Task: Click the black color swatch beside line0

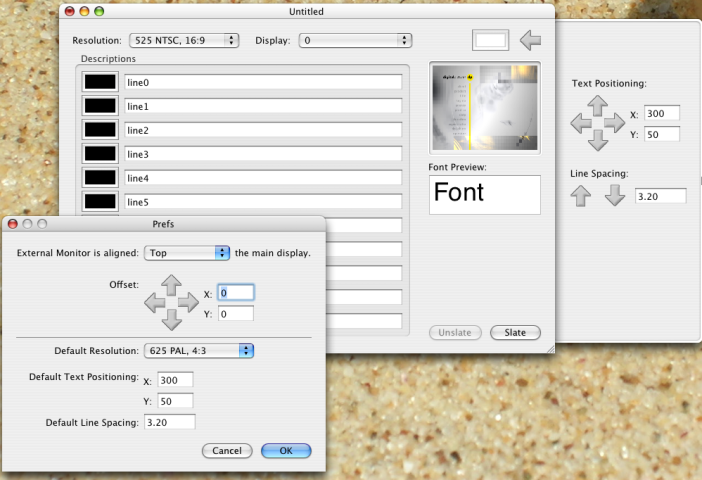Action: 99,82
